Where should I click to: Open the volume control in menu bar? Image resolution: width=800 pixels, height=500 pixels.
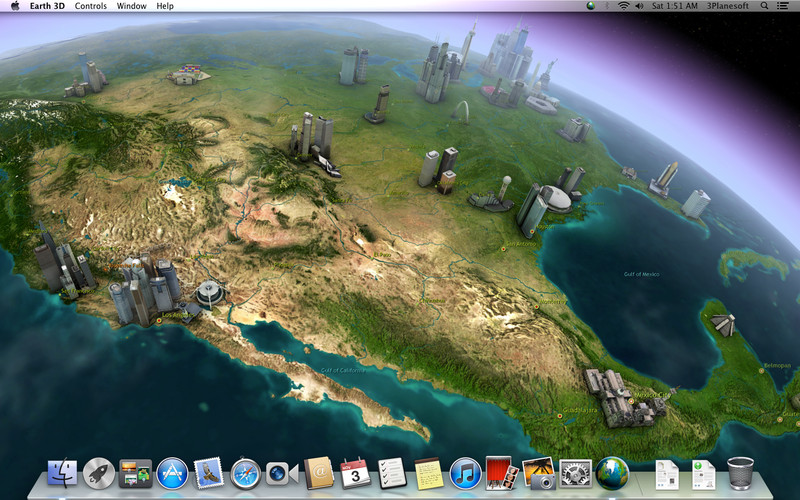[x=639, y=6]
